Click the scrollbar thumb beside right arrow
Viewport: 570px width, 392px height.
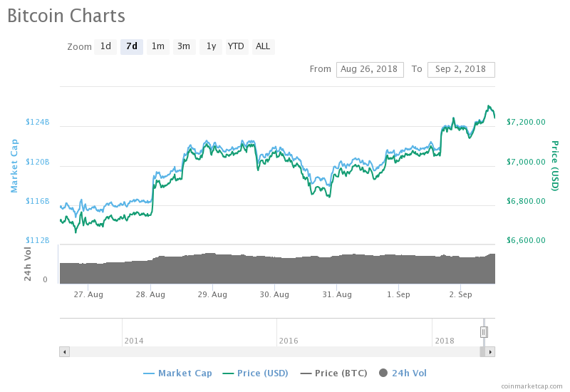[482, 351]
